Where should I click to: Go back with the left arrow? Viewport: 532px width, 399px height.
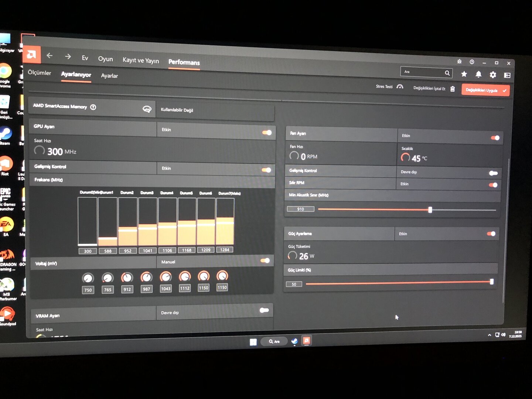tap(50, 55)
